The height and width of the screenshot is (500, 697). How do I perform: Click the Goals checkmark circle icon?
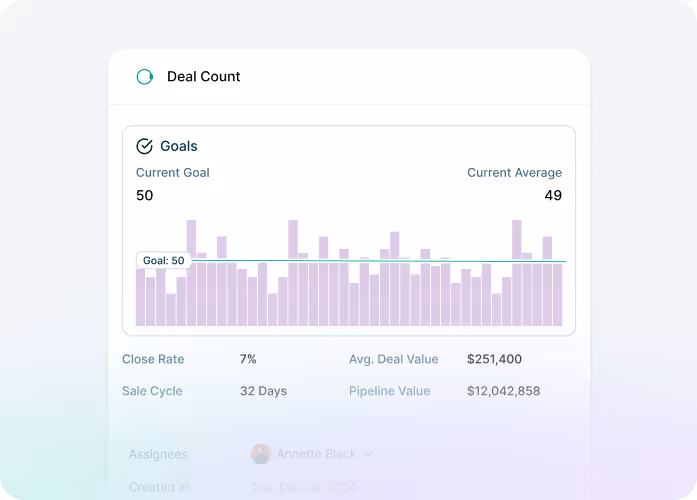(144, 146)
